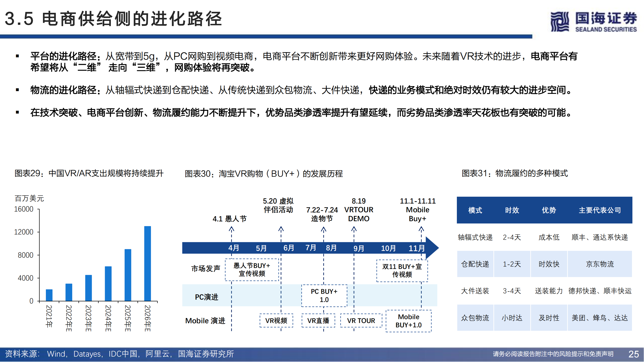Click the '7.22-7.24 造物节' event label

pyautogui.click(x=322, y=214)
